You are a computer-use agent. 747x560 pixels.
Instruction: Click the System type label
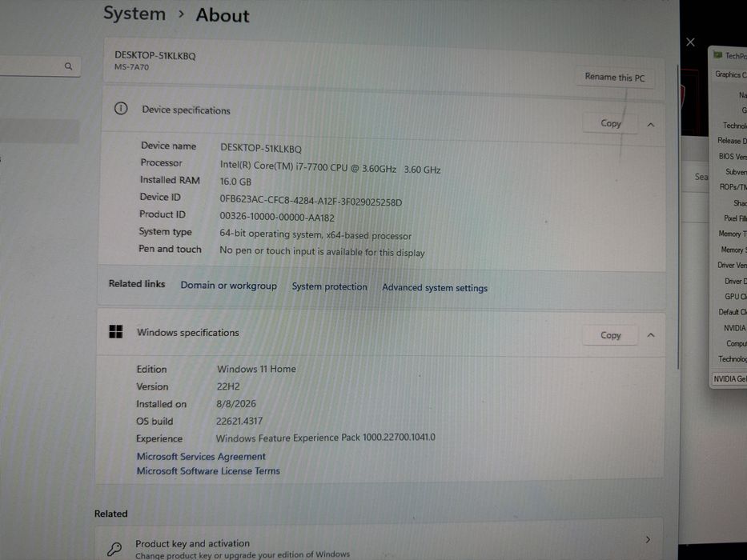(x=165, y=232)
